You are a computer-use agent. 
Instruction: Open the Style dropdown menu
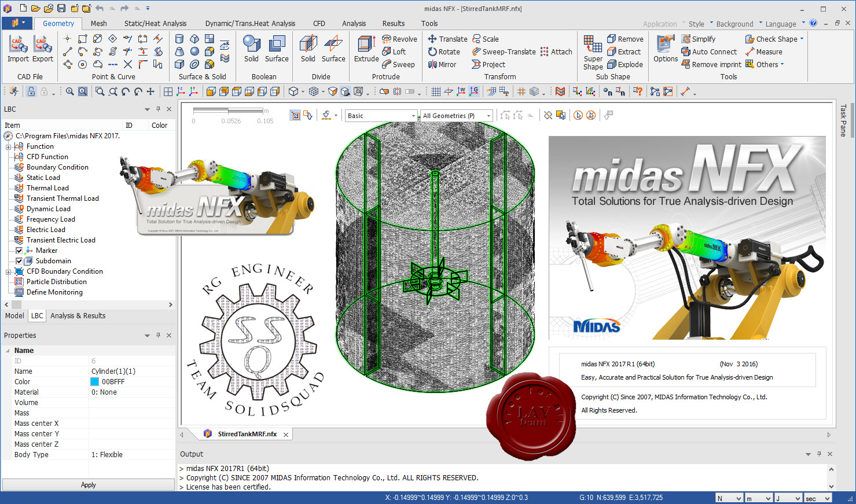coord(700,24)
